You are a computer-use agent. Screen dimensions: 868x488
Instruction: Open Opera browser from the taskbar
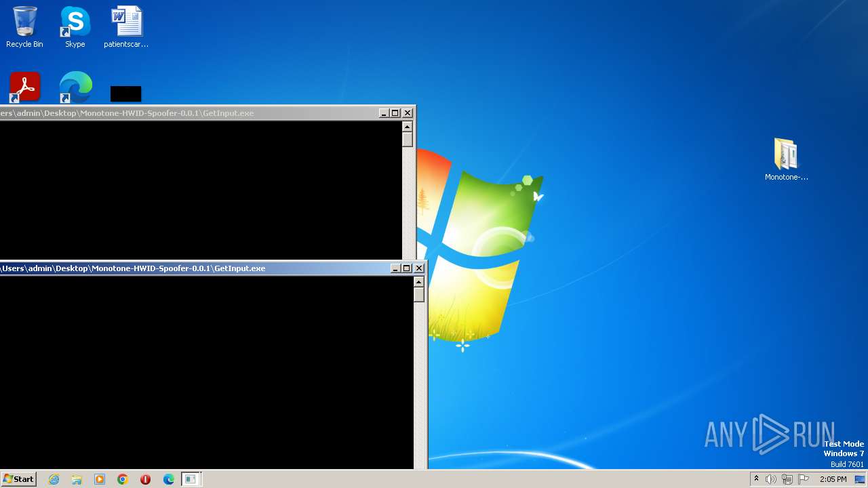145,479
